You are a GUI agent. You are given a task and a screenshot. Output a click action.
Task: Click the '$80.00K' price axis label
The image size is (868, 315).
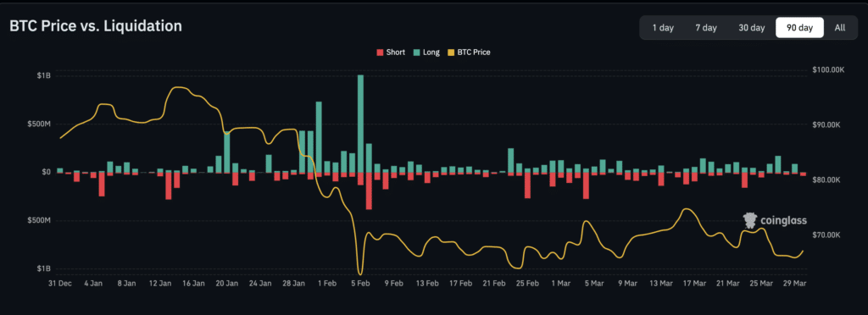click(x=827, y=180)
